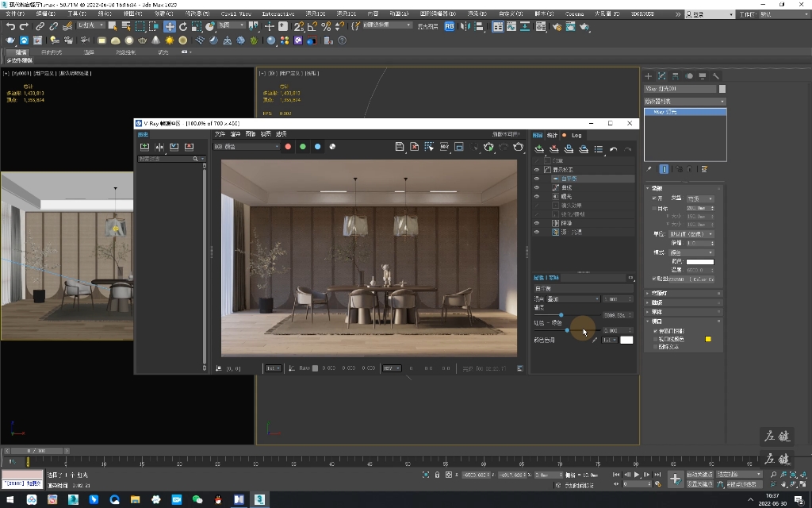The width and height of the screenshot is (812, 508).
Task: Select the red channel circle button
Action: click(288, 146)
